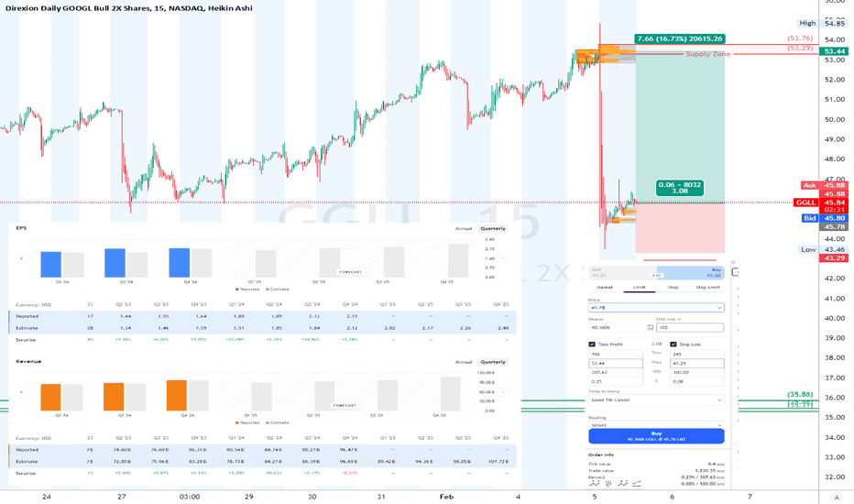Viewport: 854px width, 504px height.
Task: Click the Take Profit percent field 0.25
Action: pos(616,381)
